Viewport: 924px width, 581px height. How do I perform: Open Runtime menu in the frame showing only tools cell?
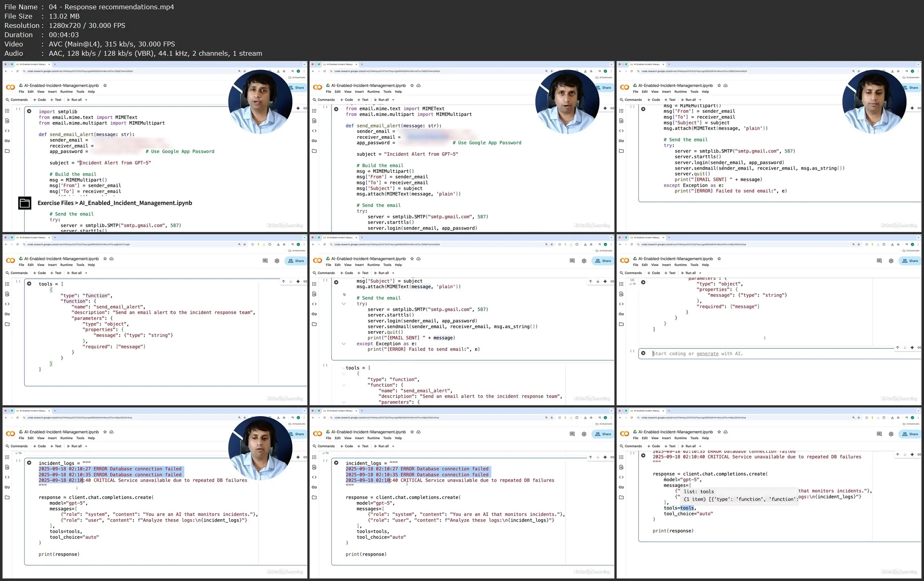[66, 265]
